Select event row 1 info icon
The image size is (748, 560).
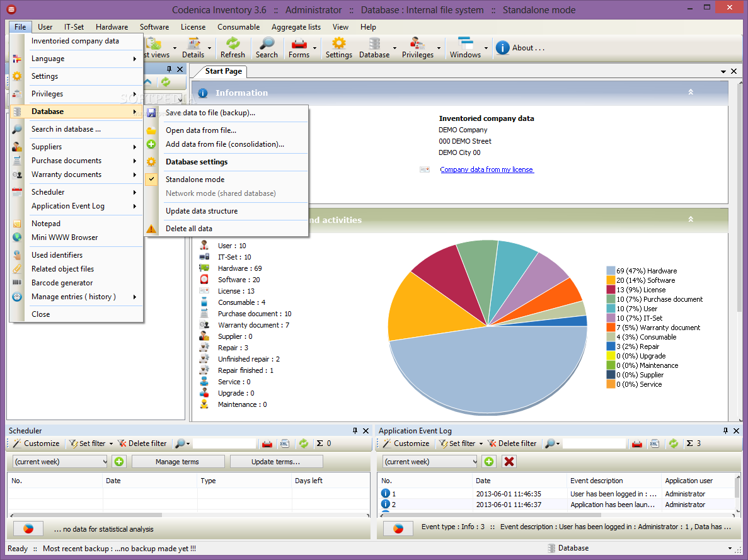(x=386, y=493)
